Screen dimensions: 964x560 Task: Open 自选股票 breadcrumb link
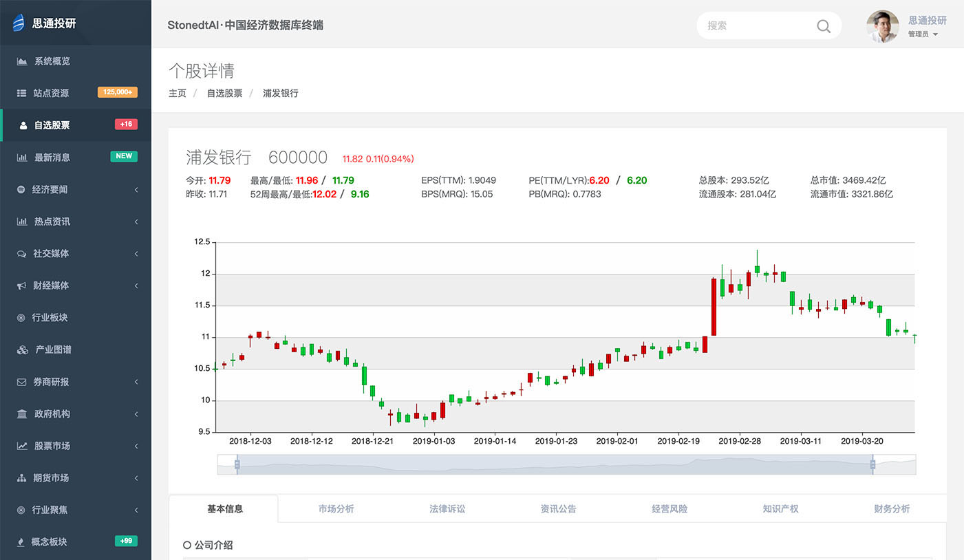224,93
